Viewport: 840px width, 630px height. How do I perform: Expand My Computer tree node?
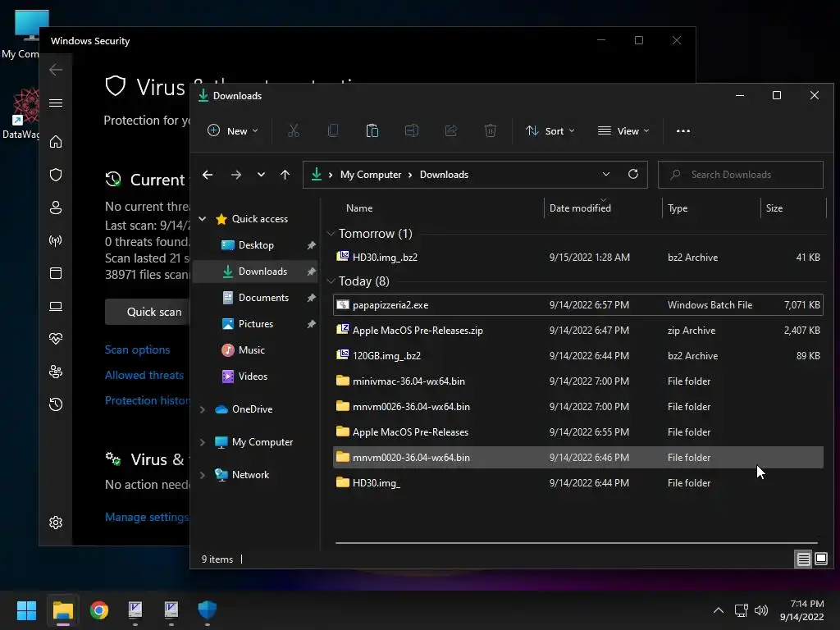203,442
